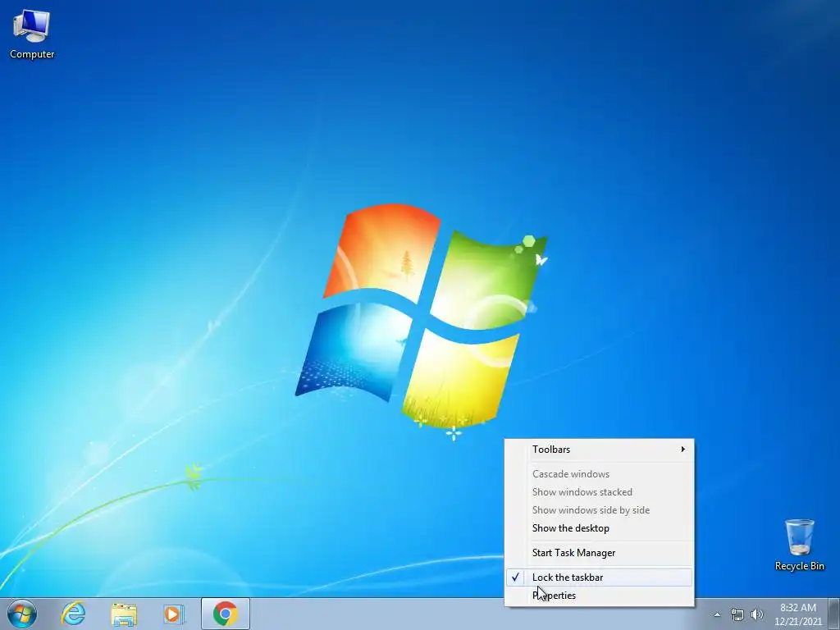Expand the Toolbars submenu
Image resolution: width=840 pixels, height=630 pixels.
click(x=599, y=450)
